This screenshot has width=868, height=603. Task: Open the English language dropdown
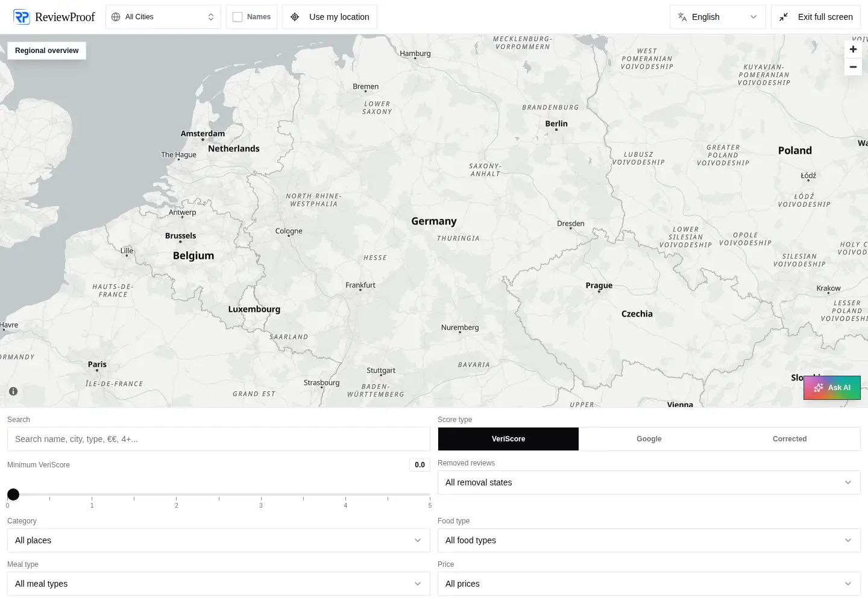pos(718,17)
